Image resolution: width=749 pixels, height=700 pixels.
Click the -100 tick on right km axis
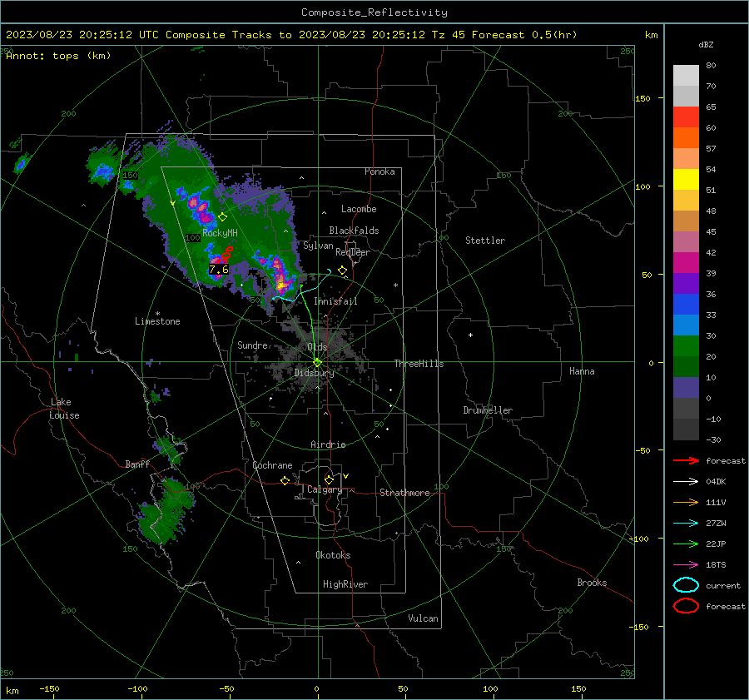point(640,539)
